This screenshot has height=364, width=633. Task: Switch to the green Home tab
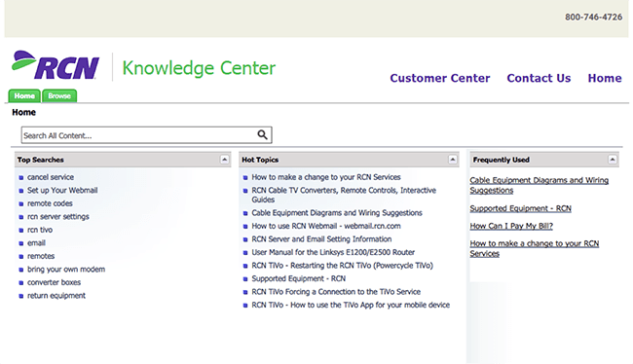point(24,96)
